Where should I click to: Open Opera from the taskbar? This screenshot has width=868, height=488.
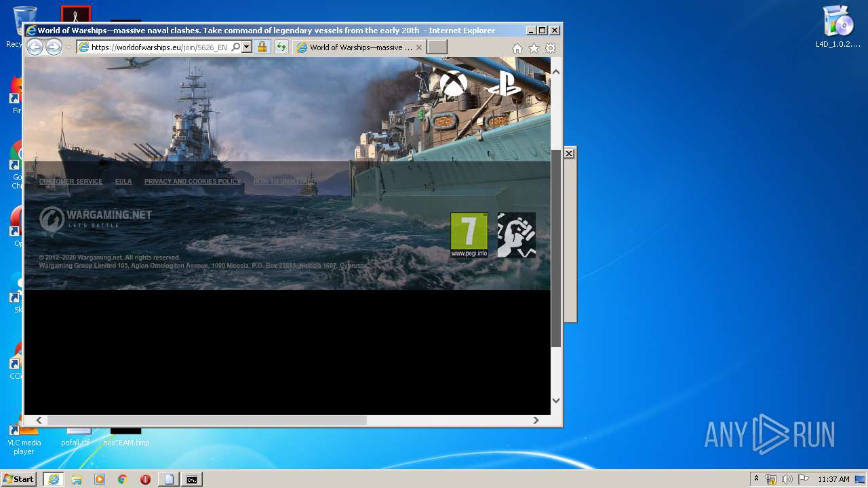click(x=145, y=479)
